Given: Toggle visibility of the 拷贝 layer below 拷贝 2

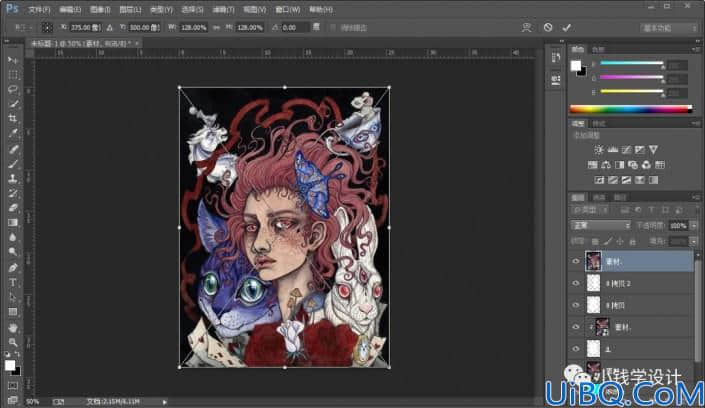Looking at the screenshot, I should (x=576, y=305).
